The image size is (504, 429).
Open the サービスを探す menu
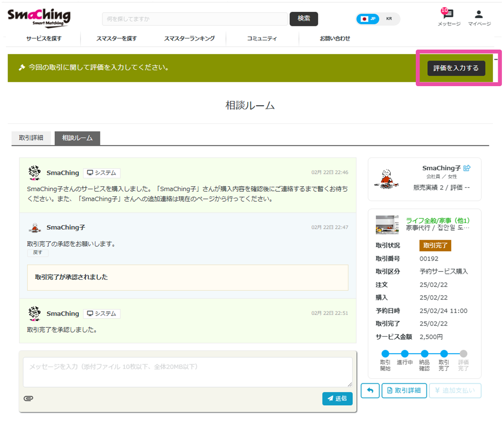click(x=44, y=39)
